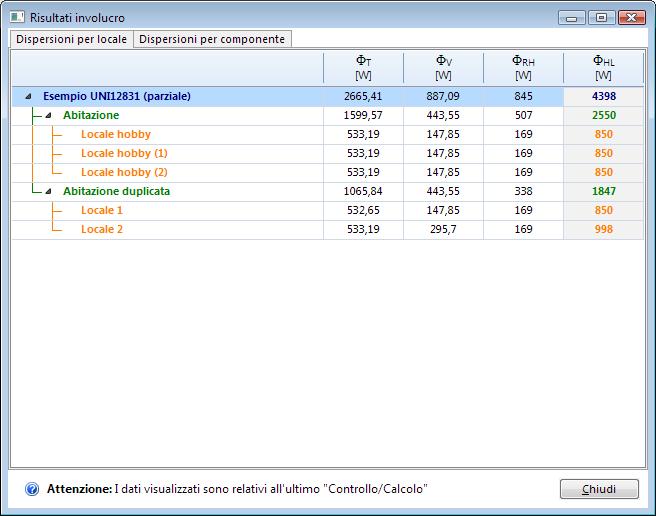This screenshot has height=516, width=656.
Task: Click the ΦHL [W] column header
Action: [x=603, y=67]
